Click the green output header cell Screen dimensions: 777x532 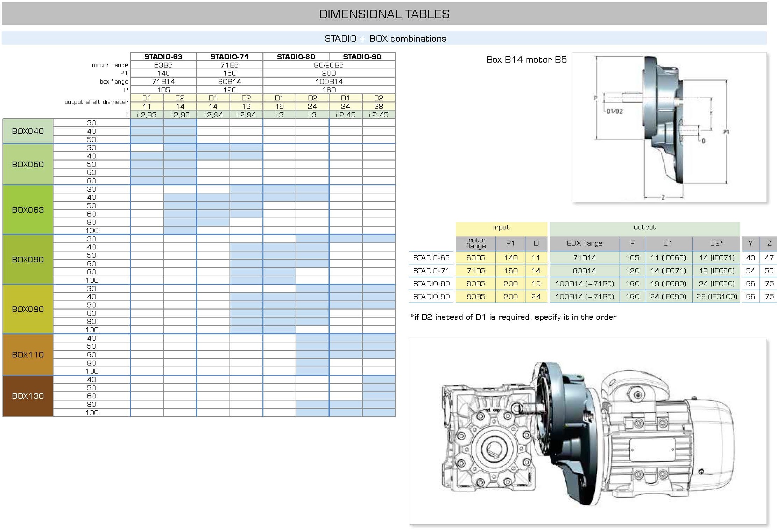tap(644, 228)
